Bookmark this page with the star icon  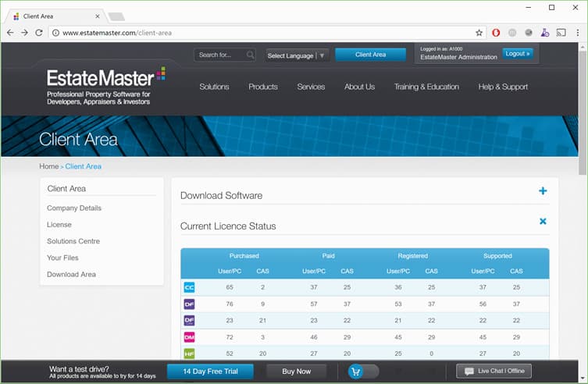[x=479, y=33]
